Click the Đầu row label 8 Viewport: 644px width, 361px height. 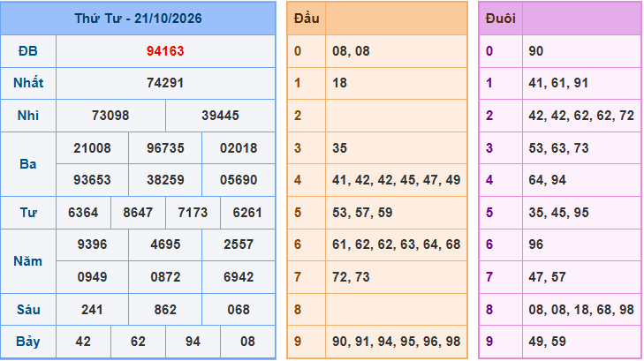click(298, 309)
